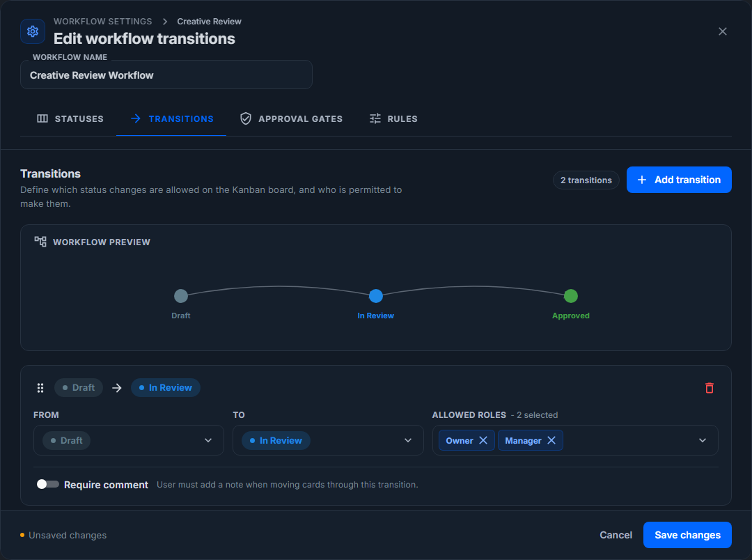
Task: Remove the Owner role chip
Action: (x=483, y=440)
